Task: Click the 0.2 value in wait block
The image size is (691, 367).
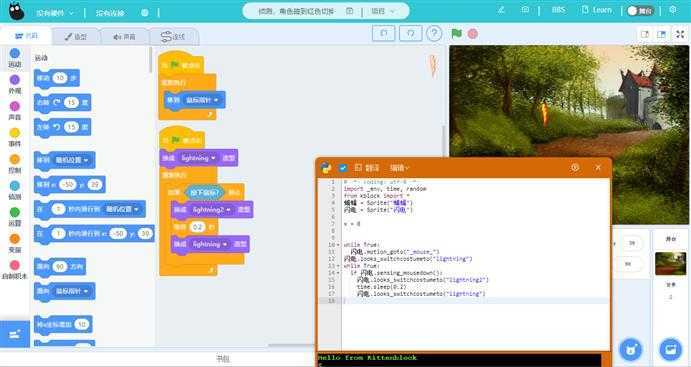Action: 197,227
